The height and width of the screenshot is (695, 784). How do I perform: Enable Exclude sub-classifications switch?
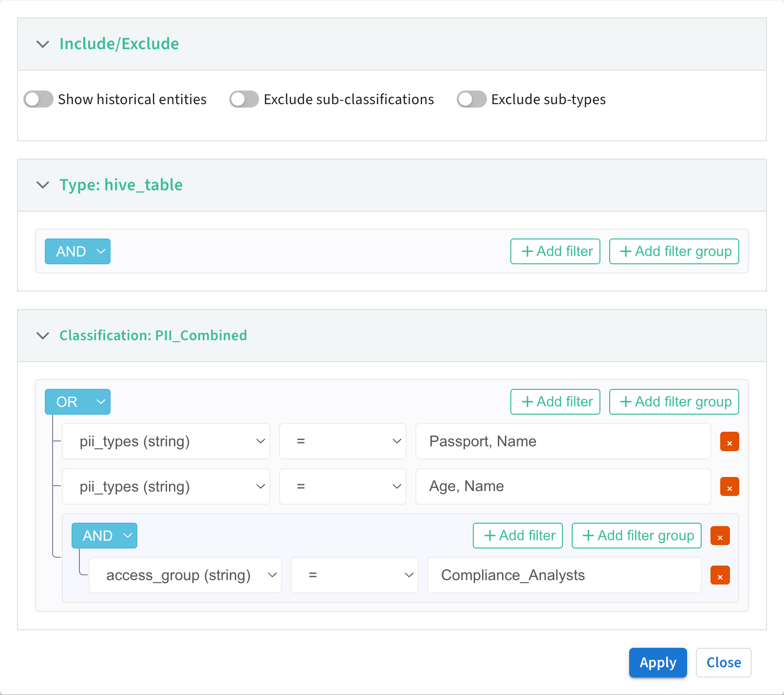pos(244,99)
